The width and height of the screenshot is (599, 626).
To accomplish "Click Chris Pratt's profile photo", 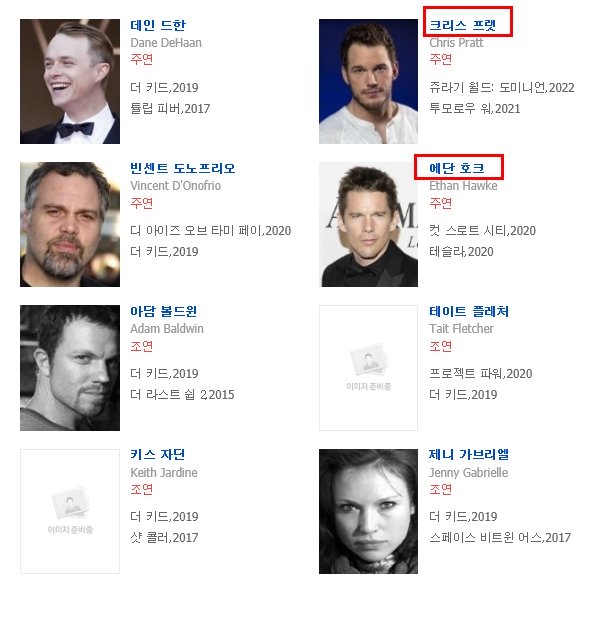I will (368, 81).
